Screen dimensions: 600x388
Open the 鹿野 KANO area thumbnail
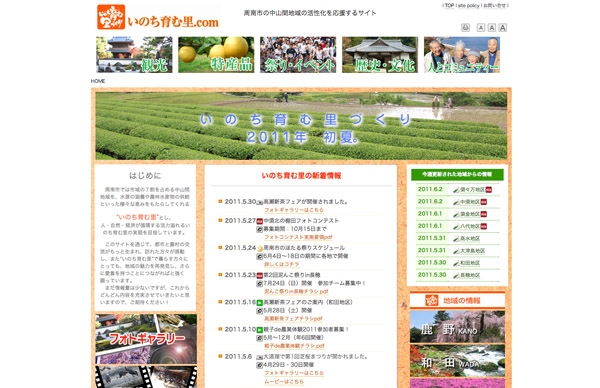pos(457,326)
